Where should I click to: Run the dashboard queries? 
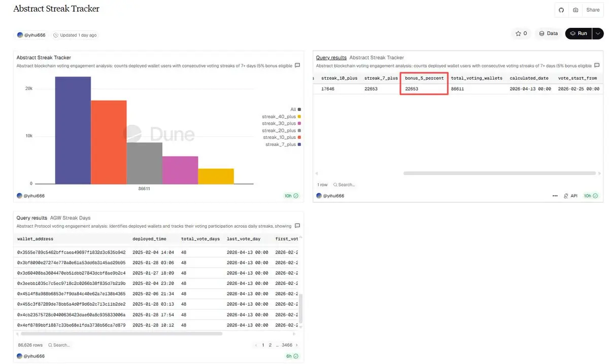(x=578, y=33)
